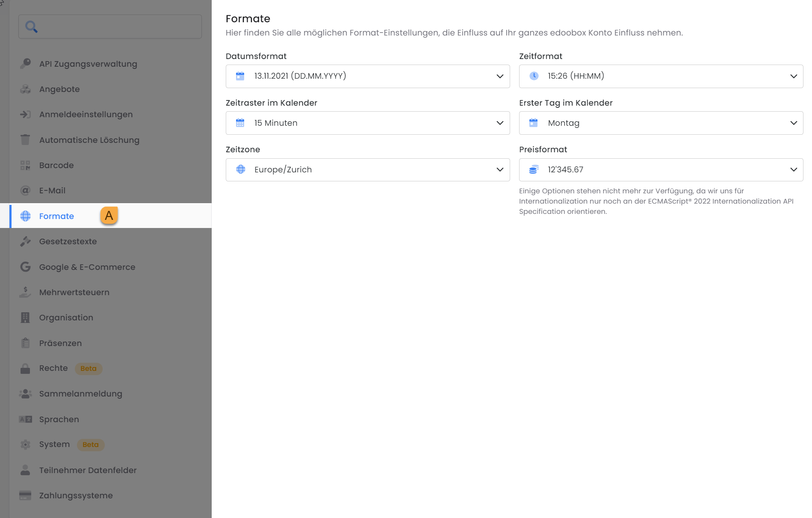Click the @ icon for E-Mail

click(25, 190)
